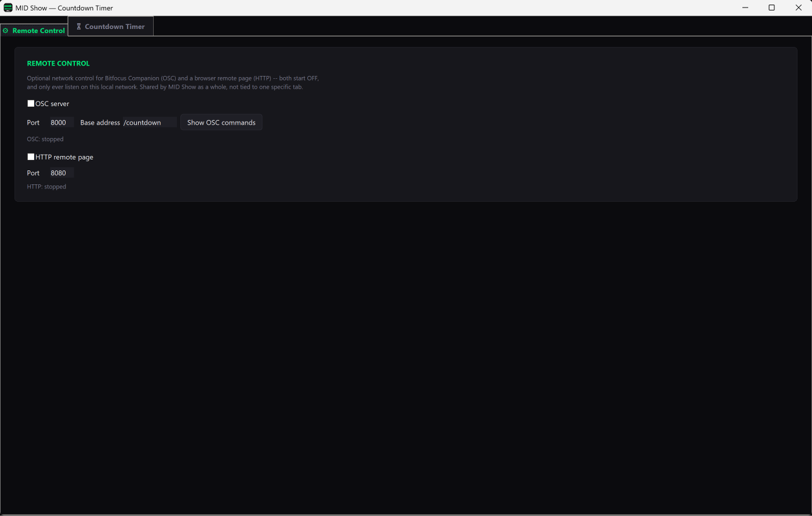
Task: Click the Base address /countdown field
Action: [x=149, y=122]
